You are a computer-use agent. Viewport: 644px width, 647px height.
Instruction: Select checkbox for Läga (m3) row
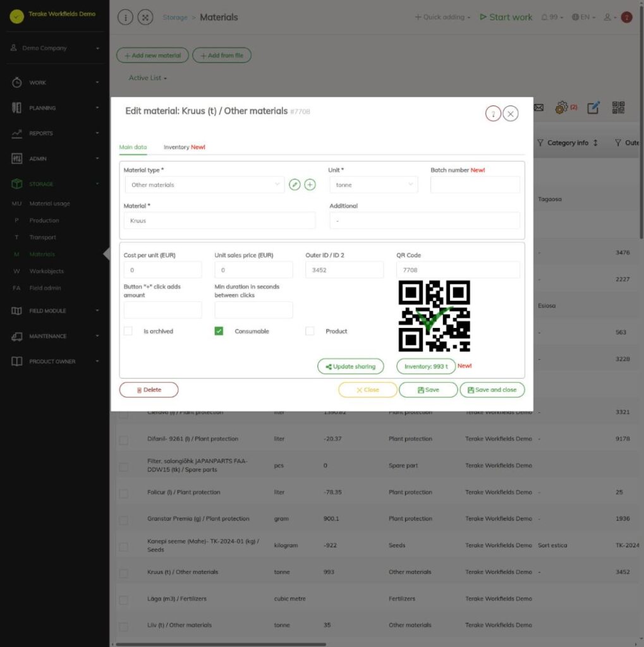point(123,600)
